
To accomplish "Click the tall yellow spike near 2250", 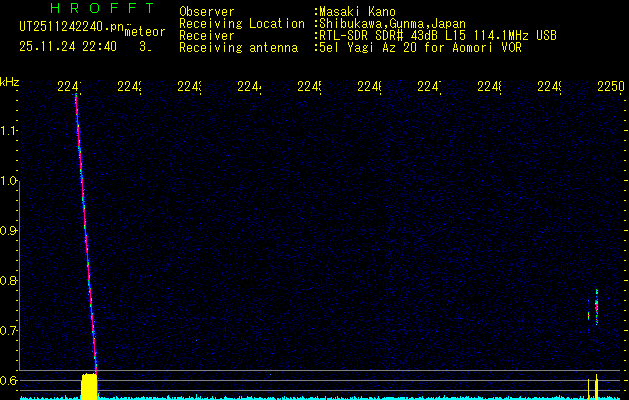I will click(x=597, y=387).
